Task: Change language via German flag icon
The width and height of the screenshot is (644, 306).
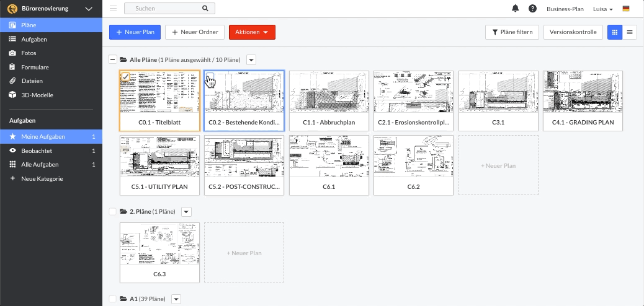Action: [x=626, y=8]
